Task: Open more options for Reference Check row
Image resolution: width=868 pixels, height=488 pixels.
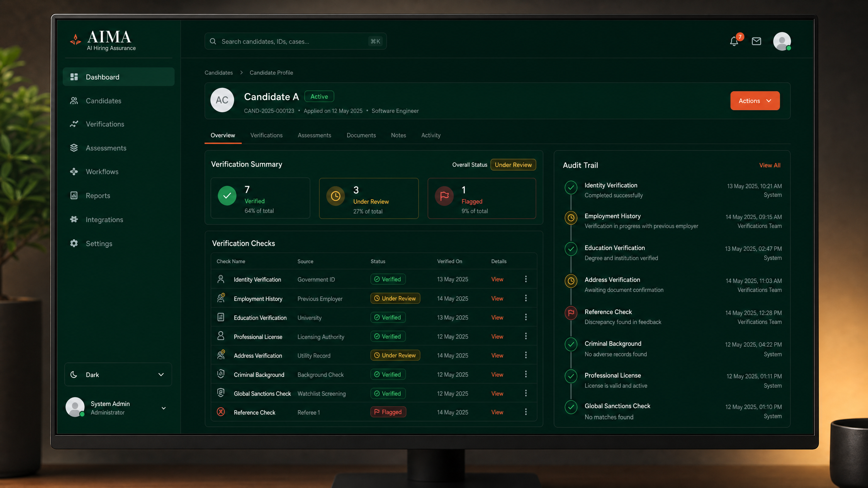Action: click(x=526, y=411)
